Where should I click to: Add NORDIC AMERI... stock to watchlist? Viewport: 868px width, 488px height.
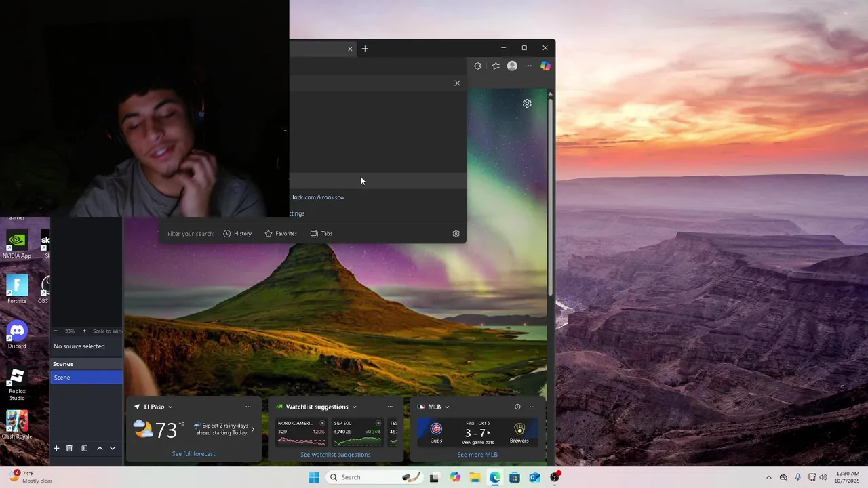[322, 423]
